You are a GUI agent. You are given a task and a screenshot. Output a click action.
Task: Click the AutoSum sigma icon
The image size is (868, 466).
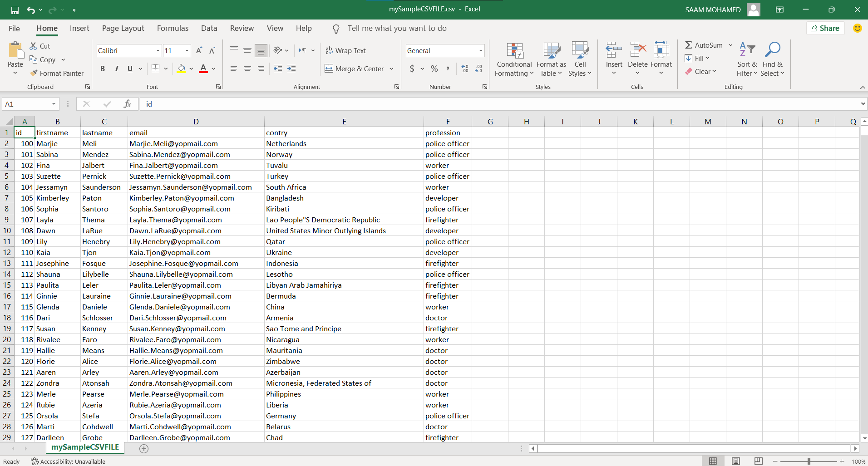pos(689,45)
